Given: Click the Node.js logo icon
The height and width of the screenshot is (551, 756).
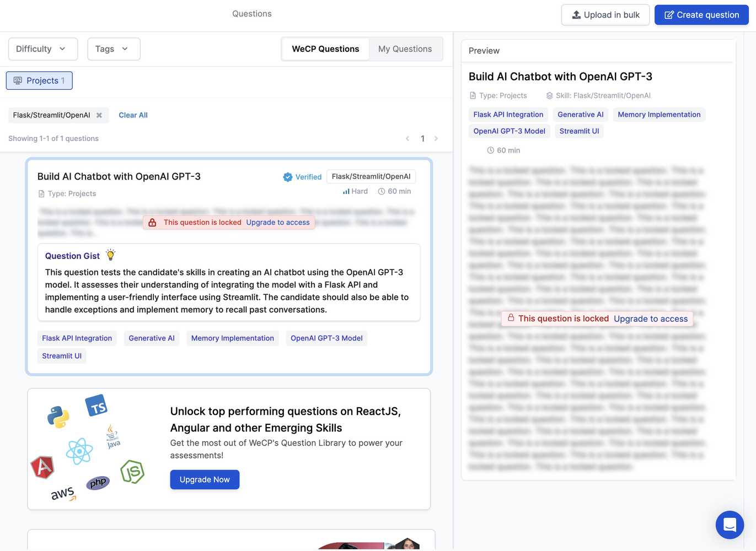Looking at the screenshot, I should [x=132, y=472].
